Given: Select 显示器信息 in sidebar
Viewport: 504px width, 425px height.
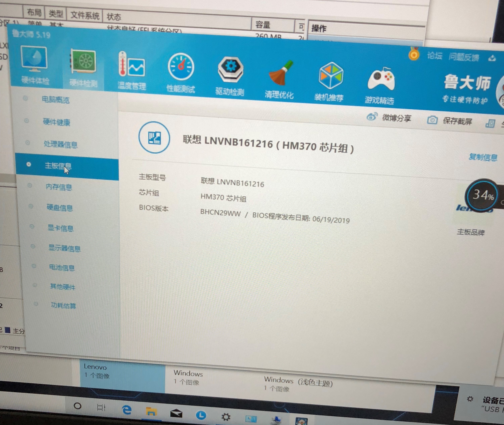Looking at the screenshot, I should pyautogui.click(x=64, y=248).
